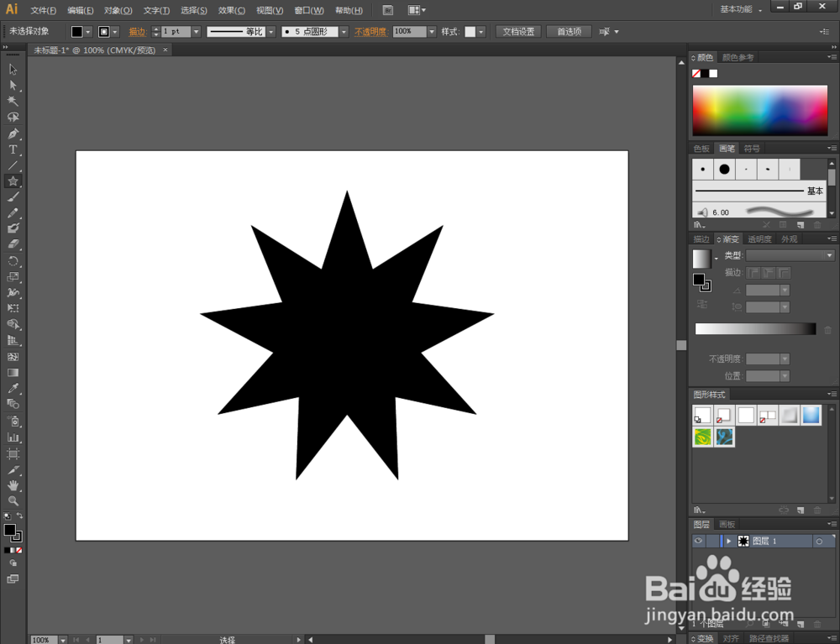Select the Artboard tool
840x644 pixels.
[13, 454]
